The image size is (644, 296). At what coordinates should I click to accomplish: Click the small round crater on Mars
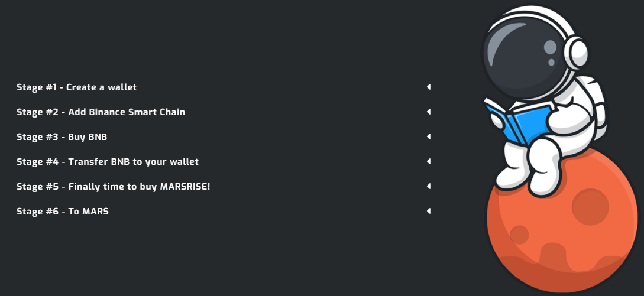coord(519,235)
